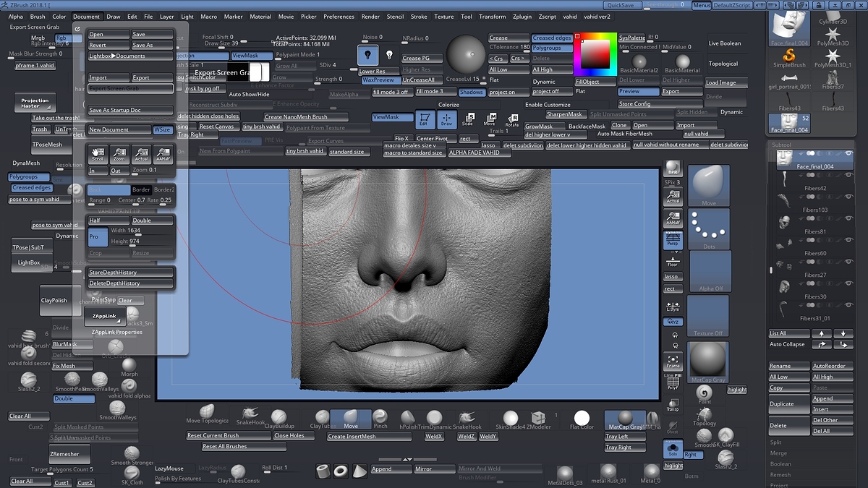
Task: Open the Brush menu
Action: pyautogui.click(x=37, y=16)
